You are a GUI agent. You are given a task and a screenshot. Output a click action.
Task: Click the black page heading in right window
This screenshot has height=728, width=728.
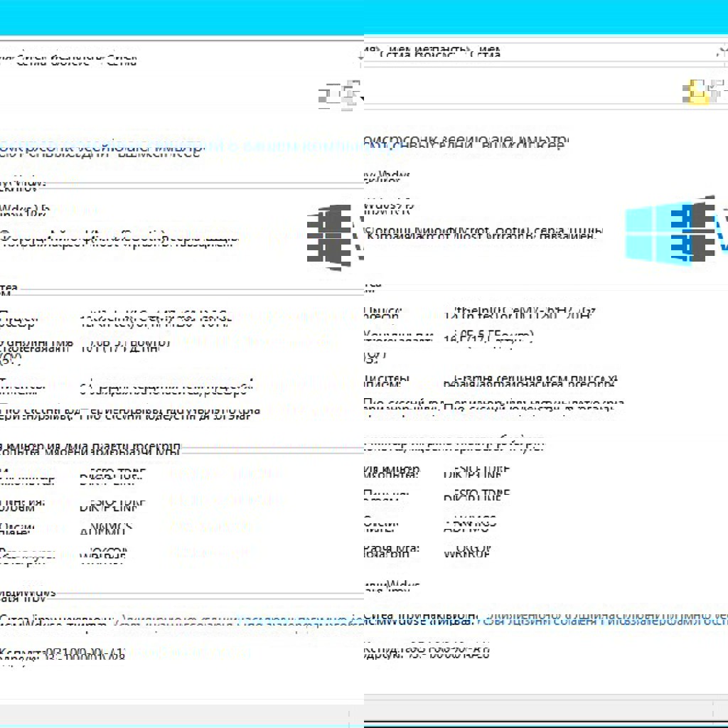[466, 142]
